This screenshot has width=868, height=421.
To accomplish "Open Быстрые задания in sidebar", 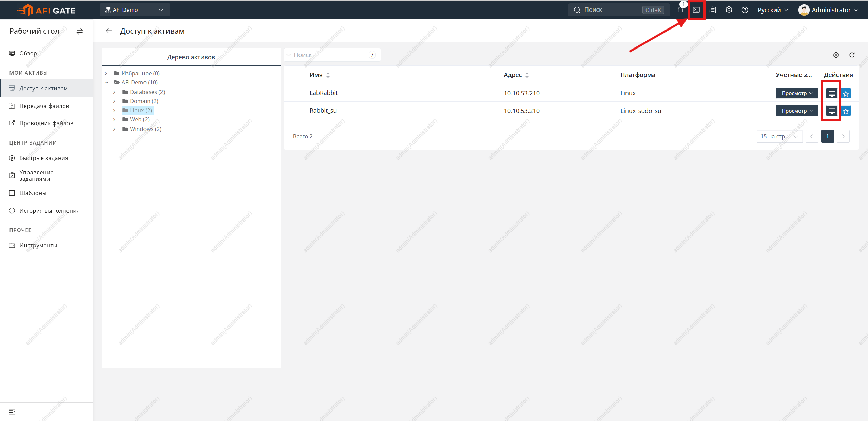I will 46,158.
